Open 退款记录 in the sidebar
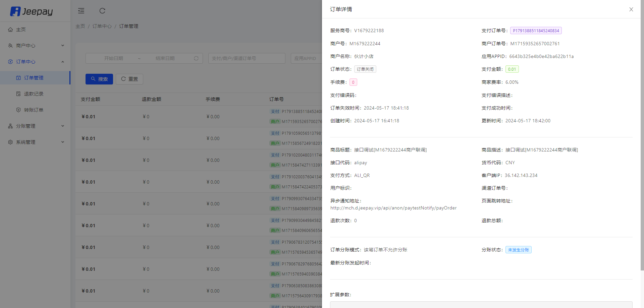Viewport: 644px width, 308px height. point(34,94)
